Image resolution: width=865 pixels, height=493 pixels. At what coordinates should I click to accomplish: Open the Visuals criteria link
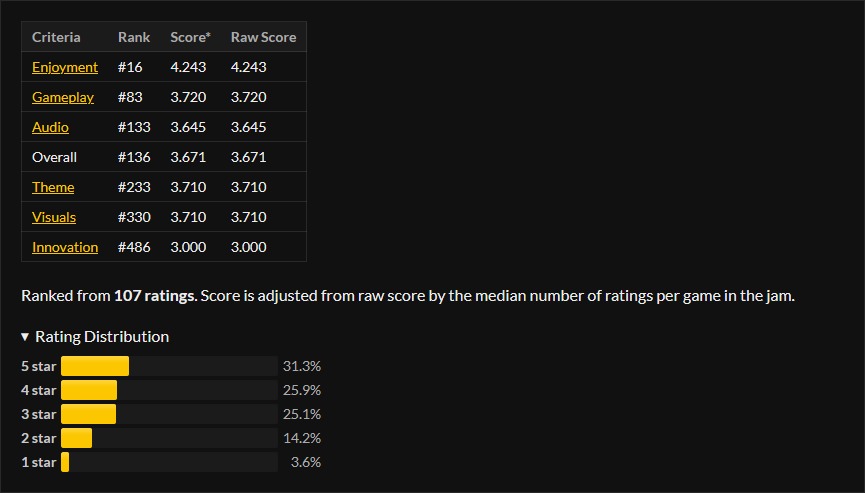click(x=54, y=217)
